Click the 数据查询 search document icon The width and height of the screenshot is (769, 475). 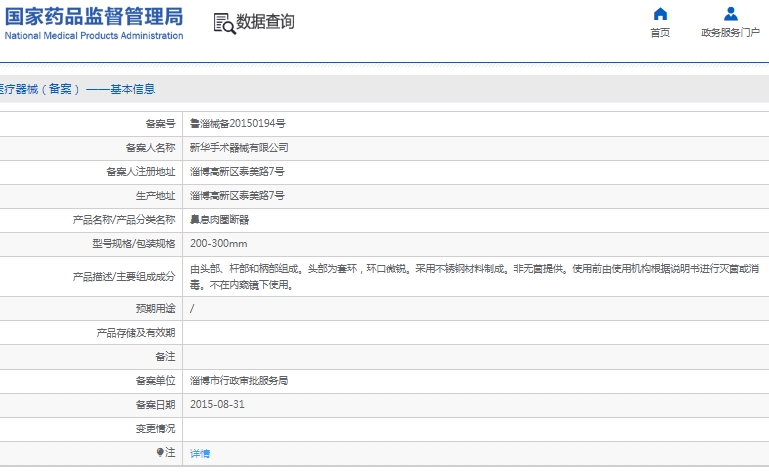click(x=225, y=24)
